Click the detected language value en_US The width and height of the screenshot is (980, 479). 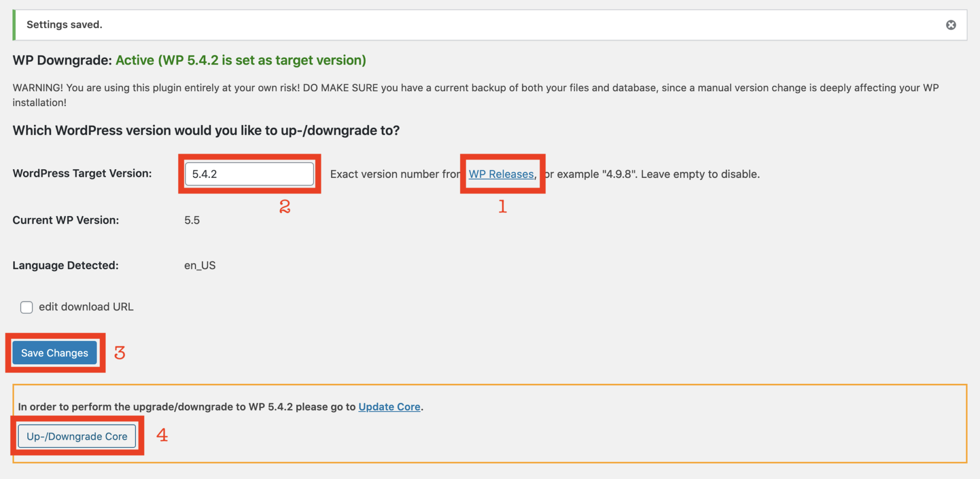(200, 265)
